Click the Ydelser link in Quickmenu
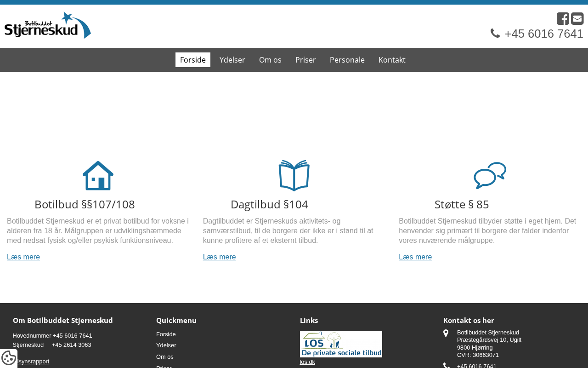Screen dimensions: 588x368 coord(166,345)
